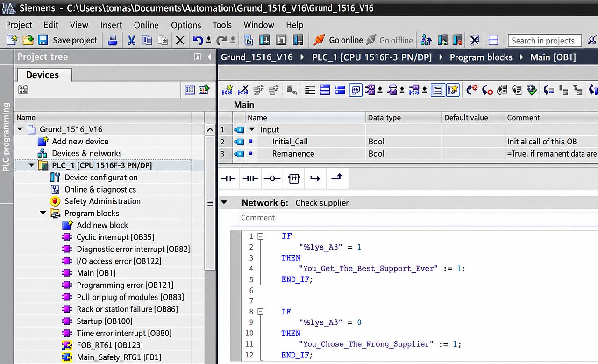Collapse the Program blocks folder

(43, 213)
